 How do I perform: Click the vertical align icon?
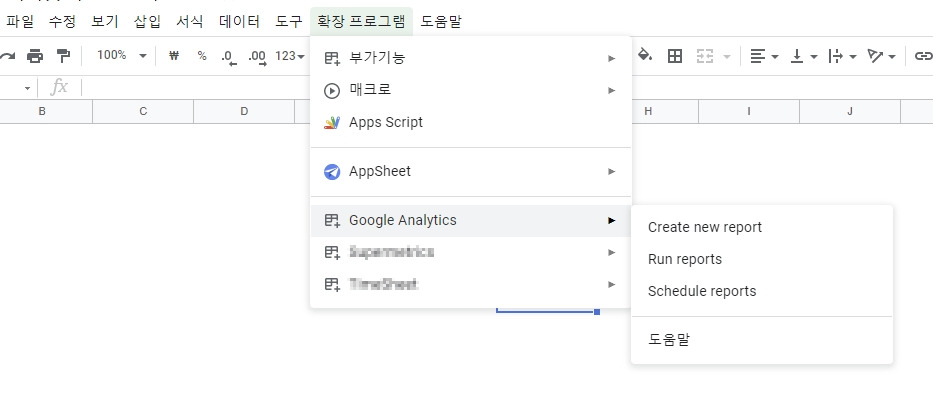coord(797,56)
